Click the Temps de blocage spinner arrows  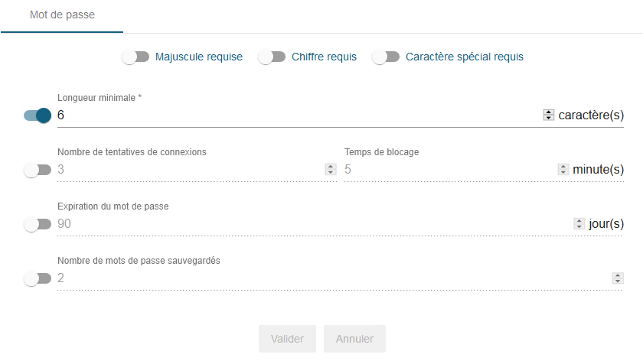tap(563, 170)
